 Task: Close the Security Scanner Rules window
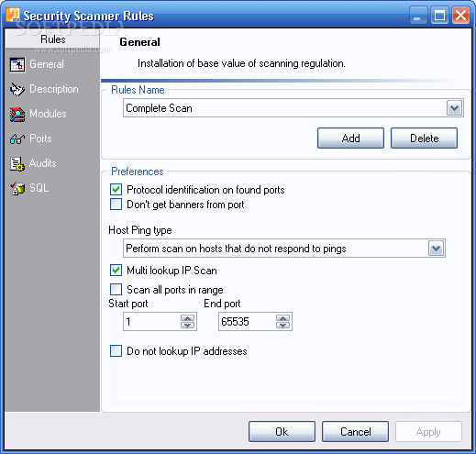point(460,15)
